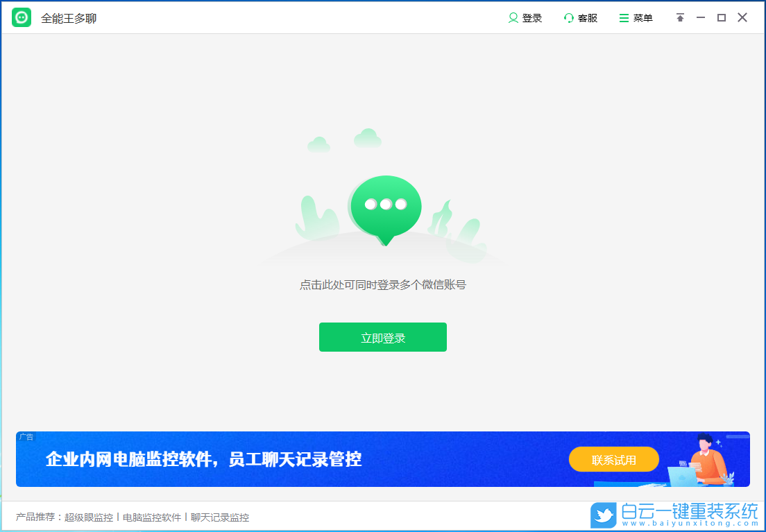This screenshot has height=532, width=766.
Task: Click the text 点击此处可同时登录多个微信账号
Action: [382, 286]
